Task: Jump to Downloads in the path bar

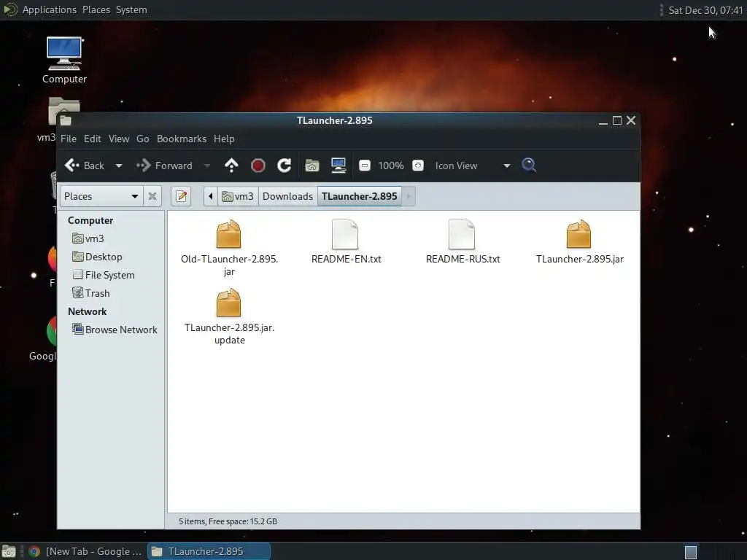Action: pyautogui.click(x=287, y=196)
